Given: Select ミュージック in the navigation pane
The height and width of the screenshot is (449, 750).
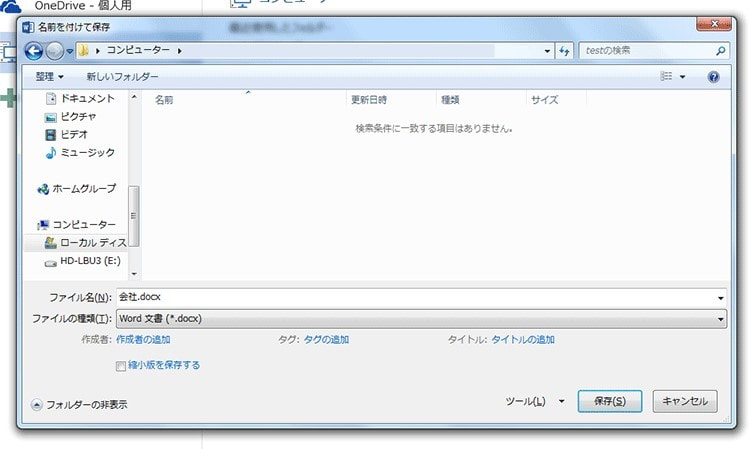Looking at the screenshot, I should coord(86,153).
